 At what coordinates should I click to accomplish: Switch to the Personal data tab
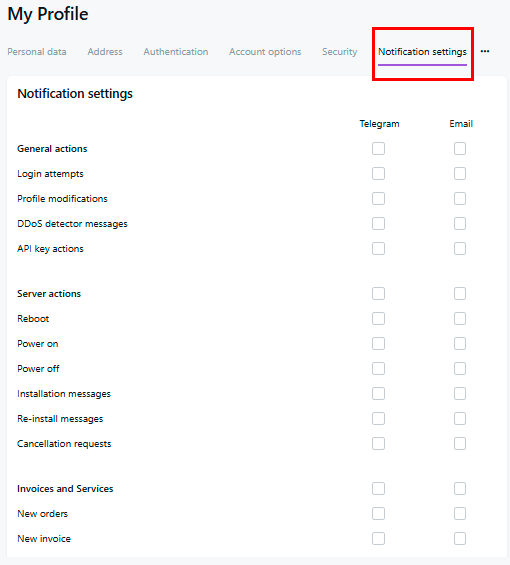(37, 52)
